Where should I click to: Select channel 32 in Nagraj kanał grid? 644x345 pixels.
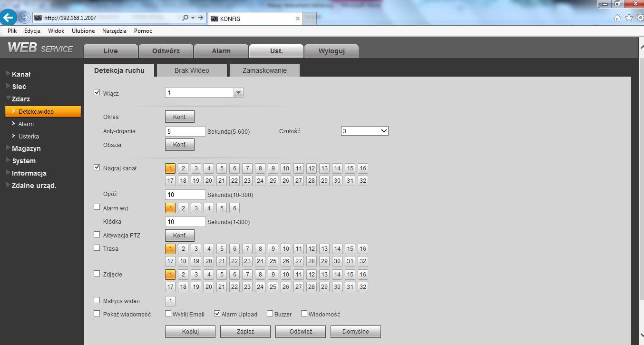pos(363,181)
